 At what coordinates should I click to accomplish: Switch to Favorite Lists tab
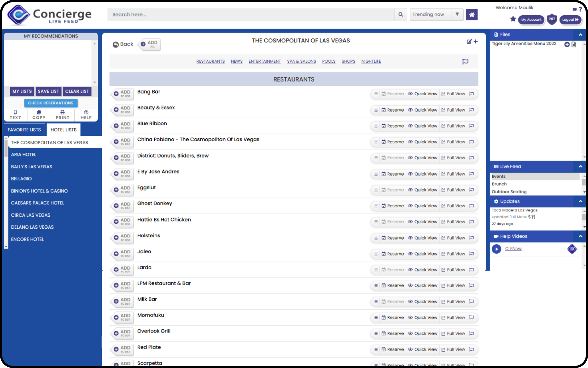pos(24,130)
